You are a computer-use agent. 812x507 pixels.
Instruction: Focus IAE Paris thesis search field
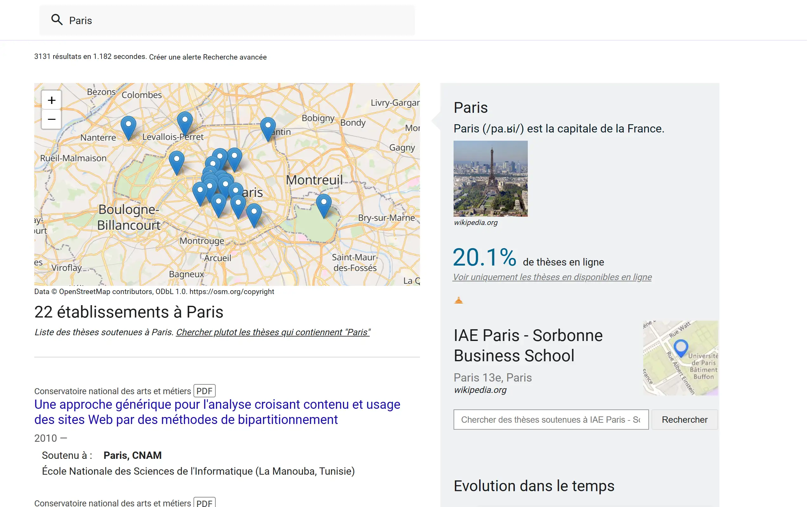551,420
